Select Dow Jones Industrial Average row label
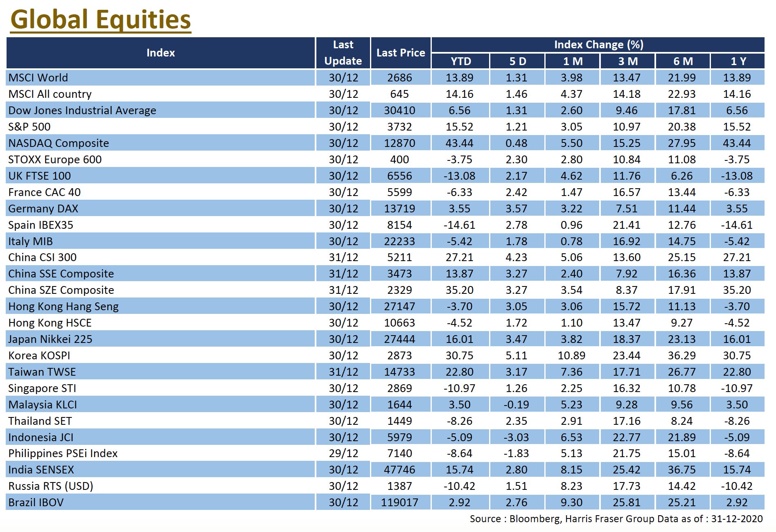The width and height of the screenshot is (776, 532). (82, 110)
